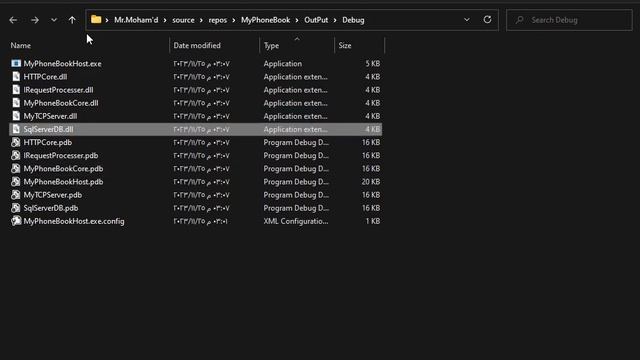This screenshot has height=360, width=640.
Task: Click file name SqlServerDB.pdb
Action: 51,208
